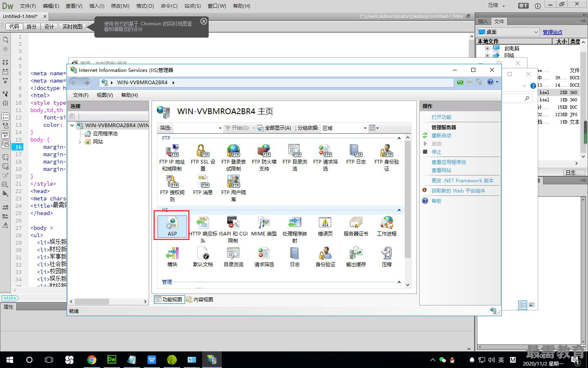Click 重新启动 server action
The image size is (588, 368).
click(x=441, y=135)
